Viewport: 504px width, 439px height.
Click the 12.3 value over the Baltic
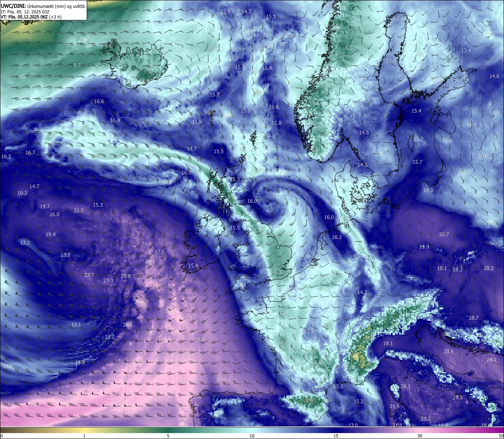coord(428,191)
